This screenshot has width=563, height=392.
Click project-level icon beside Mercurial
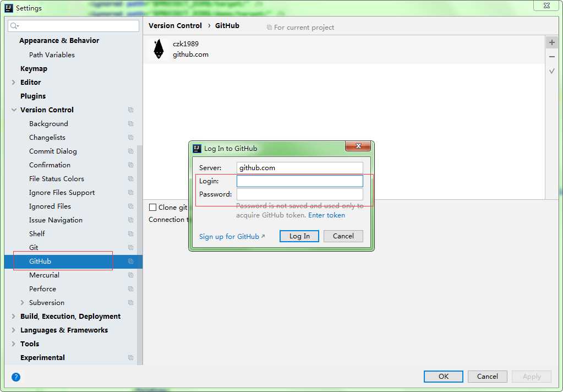(130, 275)
